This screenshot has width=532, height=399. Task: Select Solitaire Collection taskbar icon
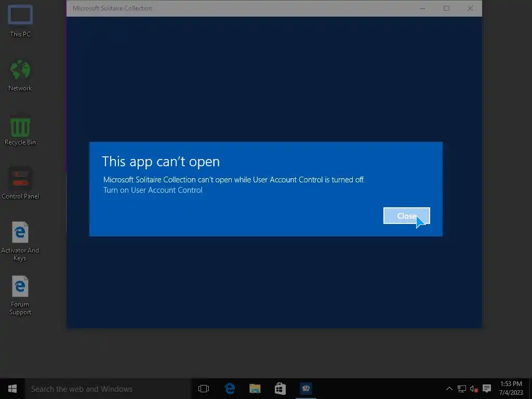[305, 389]
